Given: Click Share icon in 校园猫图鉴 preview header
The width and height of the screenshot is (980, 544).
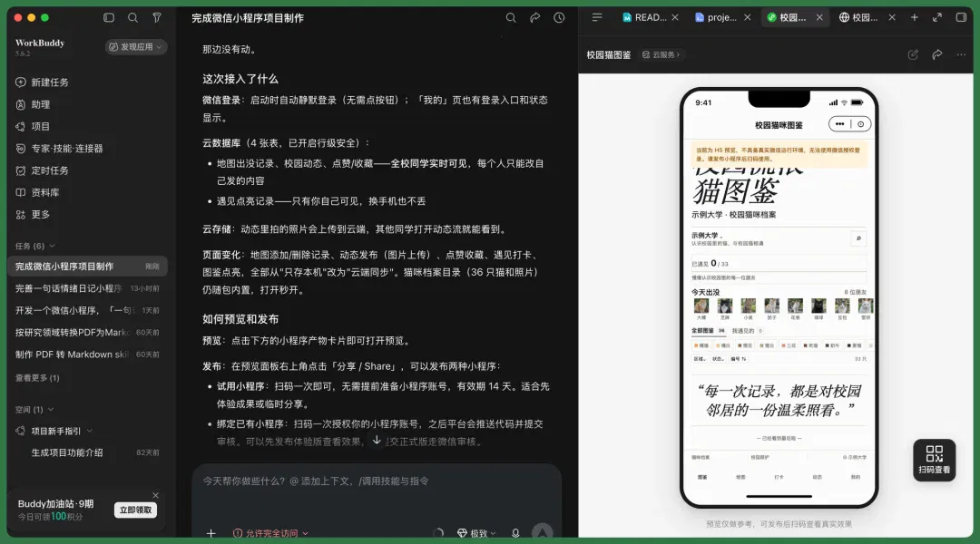Looking at the screenshot, I should click(x=936, y=54).
